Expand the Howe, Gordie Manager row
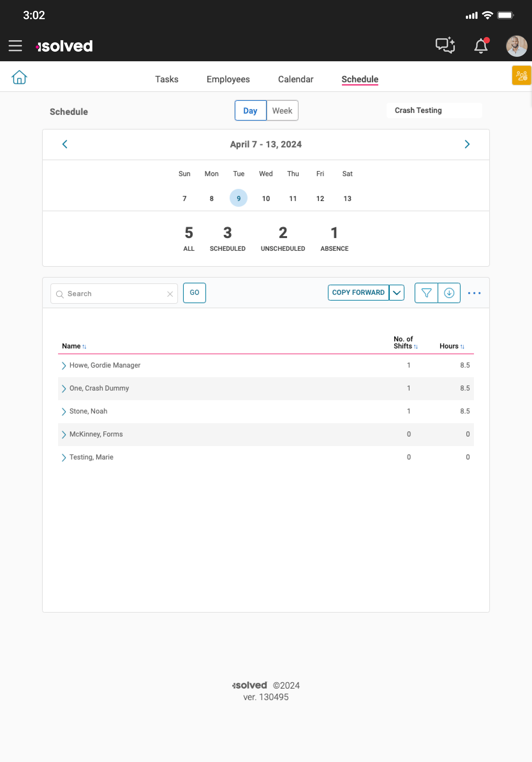Screen dimensions: 532x762 [x=64, y=366]
